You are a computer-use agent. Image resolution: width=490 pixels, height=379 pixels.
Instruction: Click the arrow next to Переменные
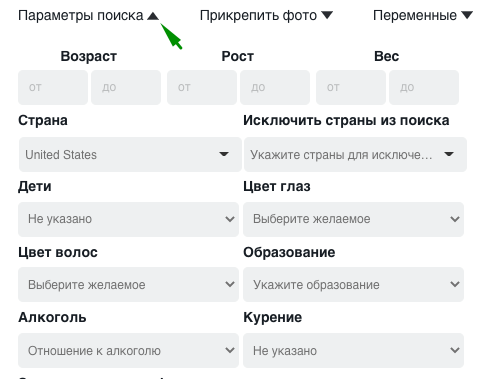pyautogui.click(x=467, y=15)
